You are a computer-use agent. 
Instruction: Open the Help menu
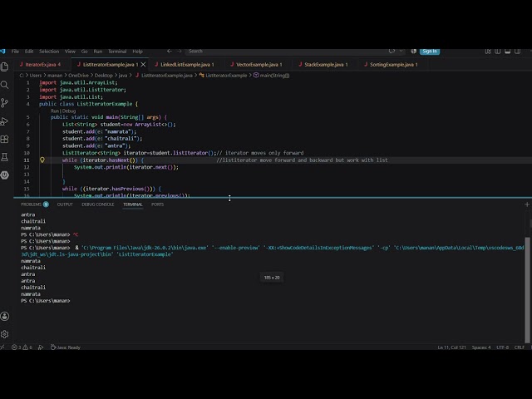(x=137, y=52)
